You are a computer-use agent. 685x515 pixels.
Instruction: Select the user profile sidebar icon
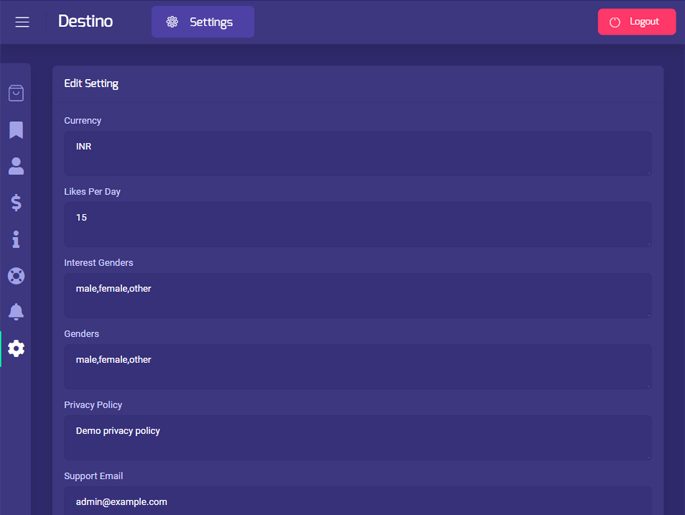click(x=16, y=166)
